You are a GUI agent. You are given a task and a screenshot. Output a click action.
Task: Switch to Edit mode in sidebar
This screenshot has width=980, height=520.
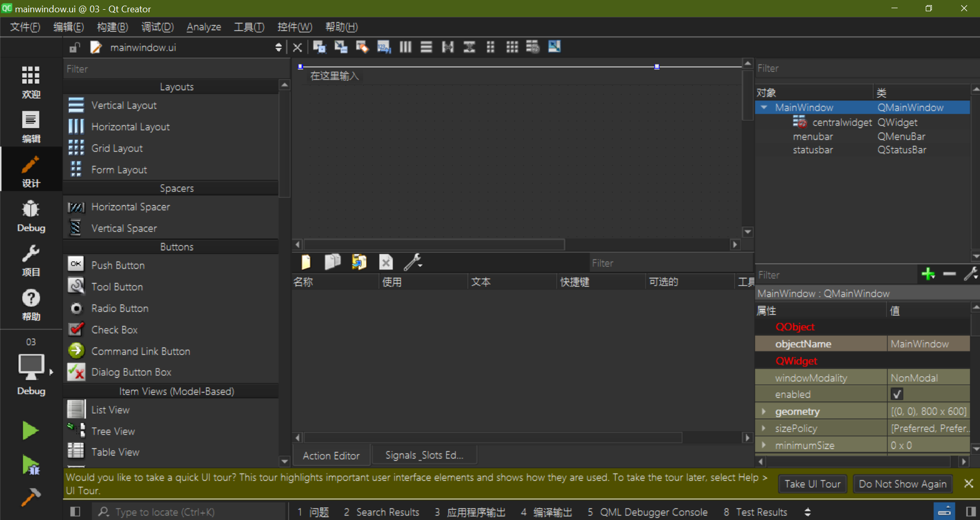pos(31,126)
